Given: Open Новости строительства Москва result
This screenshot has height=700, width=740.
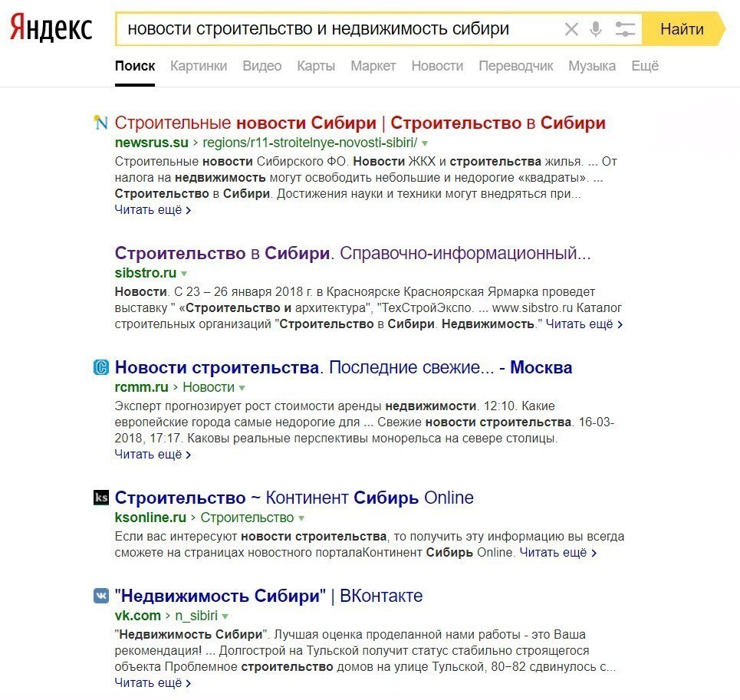Looking at the screenshot, I should point(343,367).
